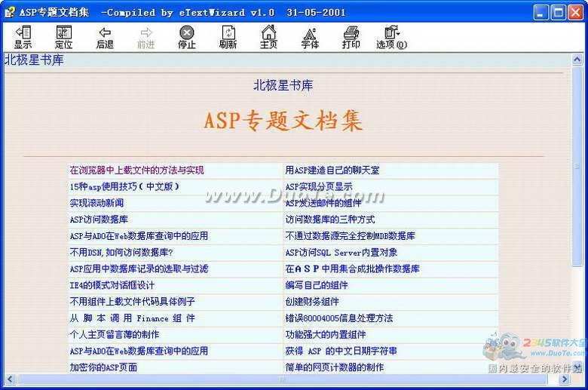This screenshot has width=588, height=390.
Task: Open the 实现滚动新闻 article
Action: coord(96,203)
